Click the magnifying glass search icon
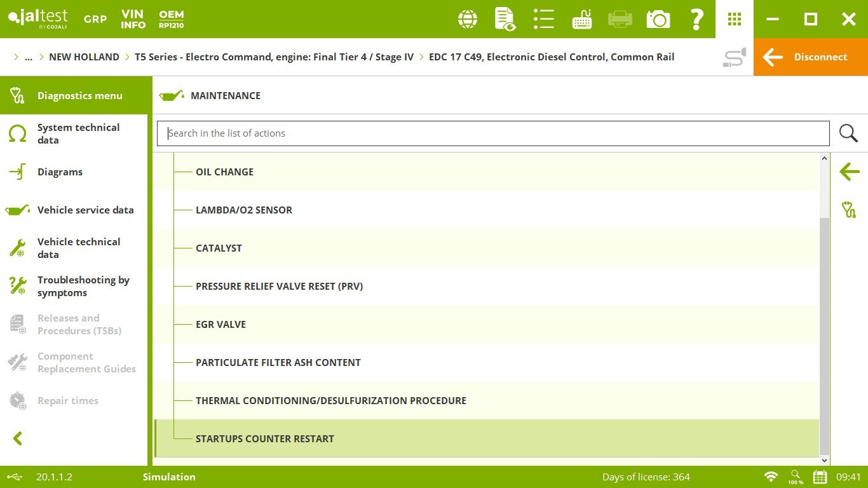The height and width of the screenshot is (488, 868). [x=848, y=133]
